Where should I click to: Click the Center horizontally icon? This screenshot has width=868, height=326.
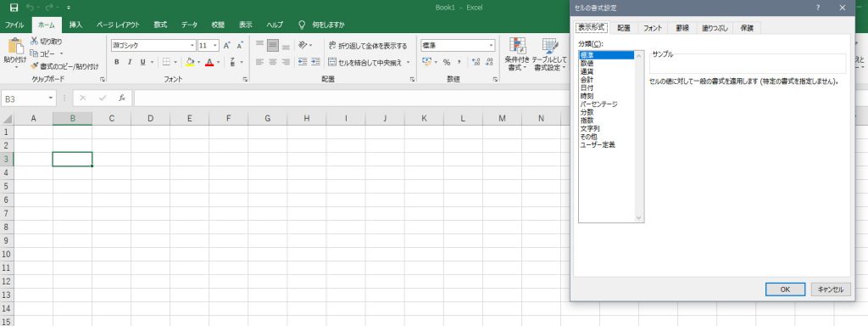[x=273, y=62]
